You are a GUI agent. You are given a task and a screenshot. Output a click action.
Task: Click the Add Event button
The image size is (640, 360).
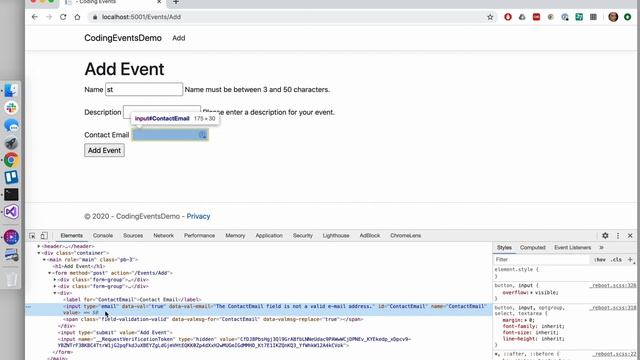point(104,150)
